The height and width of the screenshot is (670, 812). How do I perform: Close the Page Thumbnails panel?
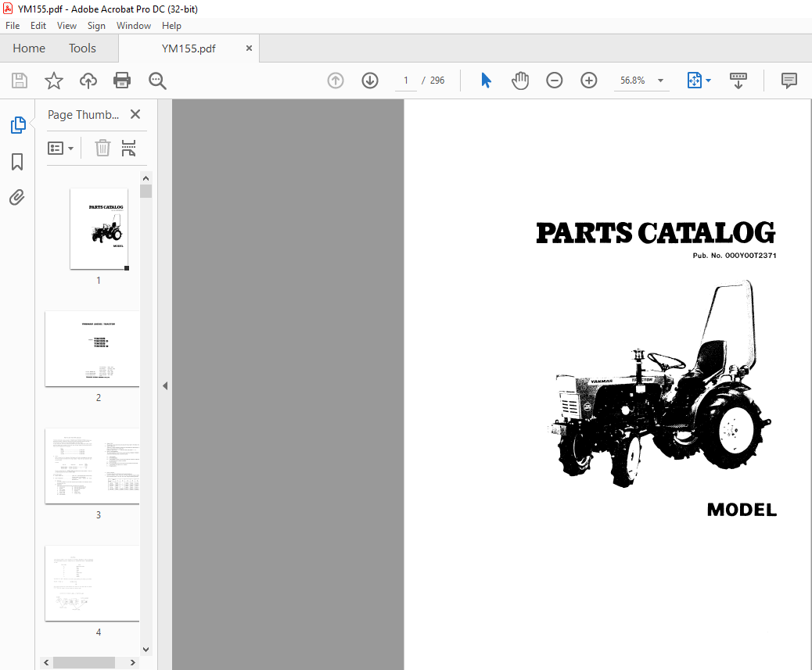tap(135, 114)
